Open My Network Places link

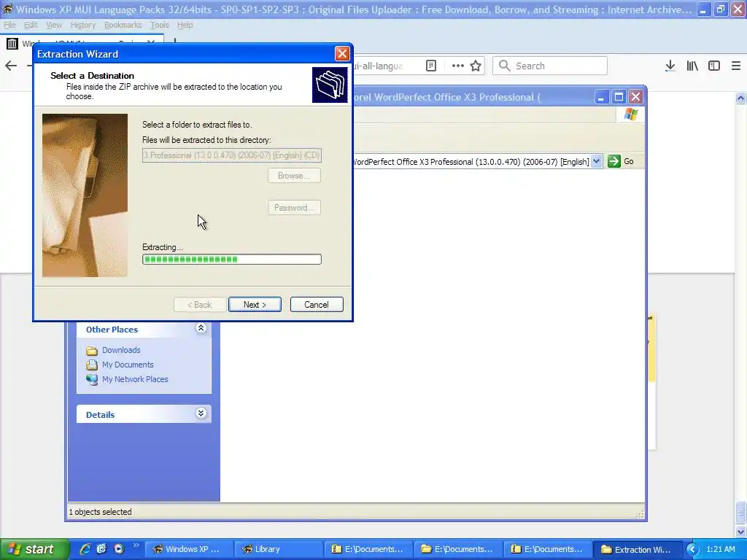point(135,379)
